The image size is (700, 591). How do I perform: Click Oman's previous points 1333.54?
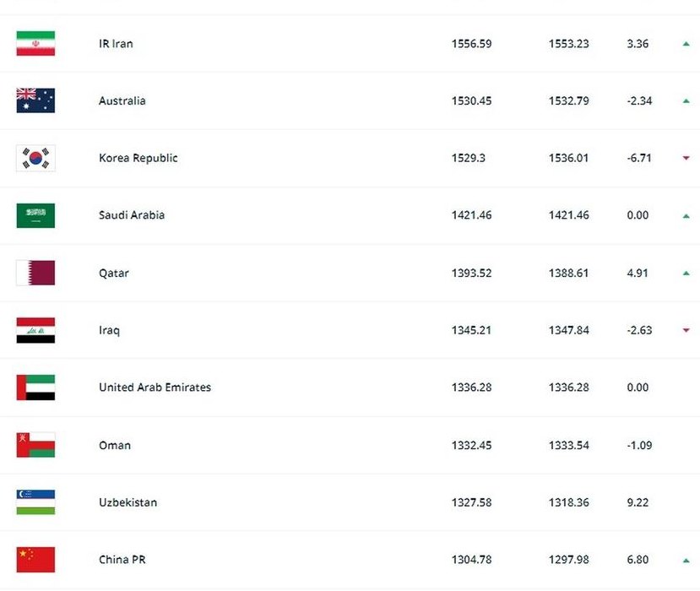pos(569,446)
